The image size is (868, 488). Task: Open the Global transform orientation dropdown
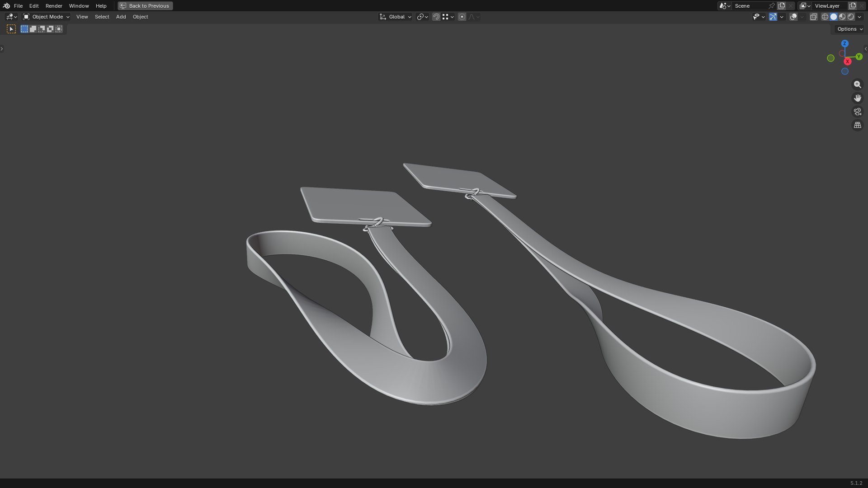(395, 17)
